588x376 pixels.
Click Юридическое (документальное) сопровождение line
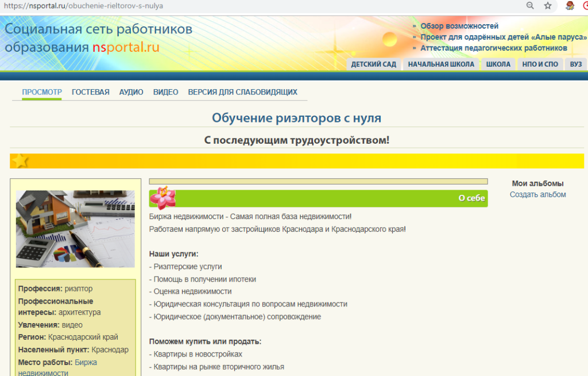click(x=235, y=317)
